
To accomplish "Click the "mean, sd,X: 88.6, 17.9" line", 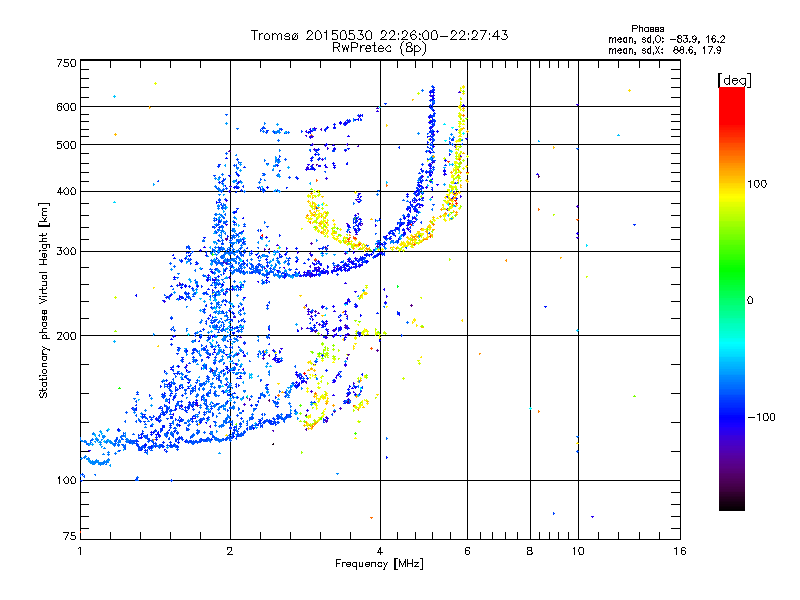I will pyautogui.click(x=664, y=50).
